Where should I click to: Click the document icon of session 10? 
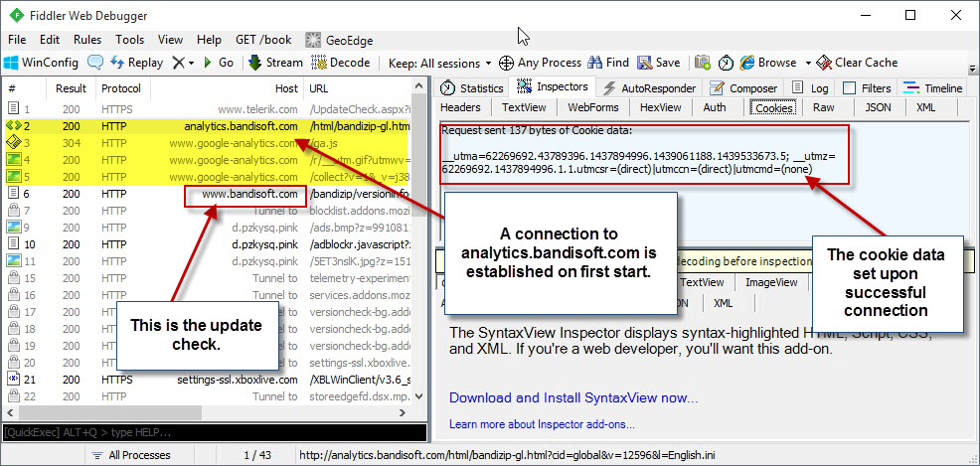pos(13,244)
